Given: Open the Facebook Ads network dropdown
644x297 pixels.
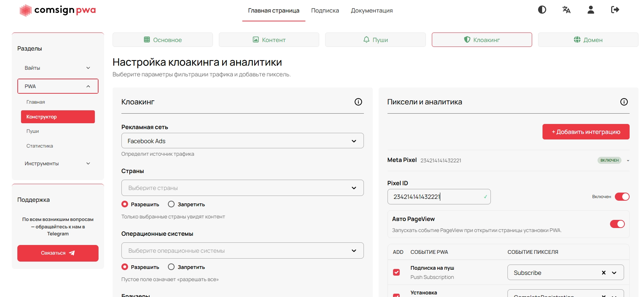Looking at the screenshot, I should click(242, 141).
